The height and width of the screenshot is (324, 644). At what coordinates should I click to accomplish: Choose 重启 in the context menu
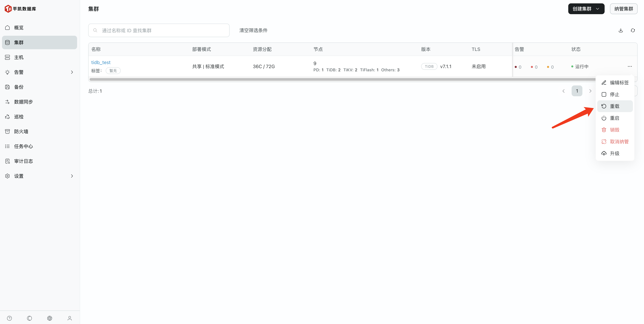coord(615,118)
